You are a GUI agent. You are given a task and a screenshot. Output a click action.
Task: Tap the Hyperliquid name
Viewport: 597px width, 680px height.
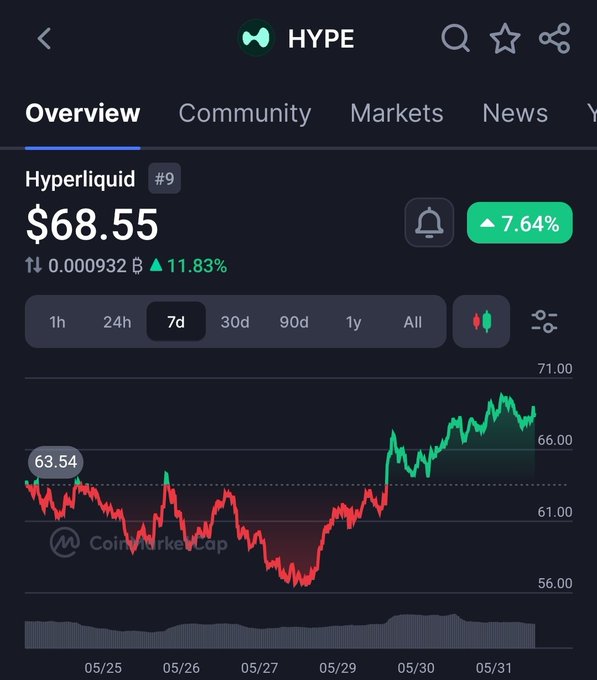[x=80, y=179]
